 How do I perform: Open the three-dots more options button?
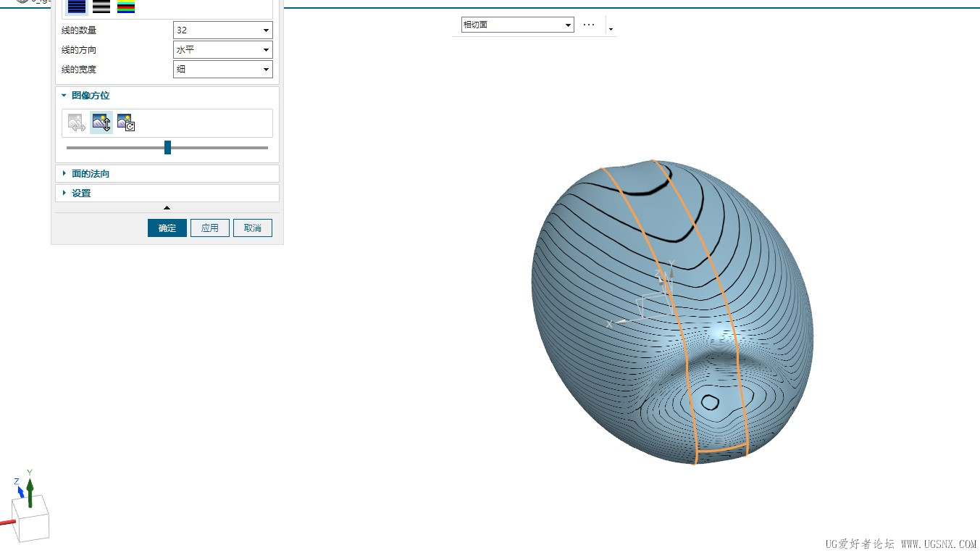click(589, 25)
